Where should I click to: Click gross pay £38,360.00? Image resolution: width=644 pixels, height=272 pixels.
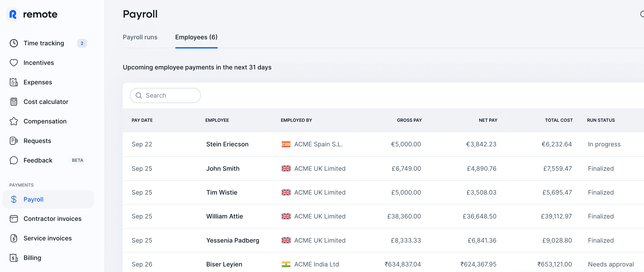(x=404, y=216)
